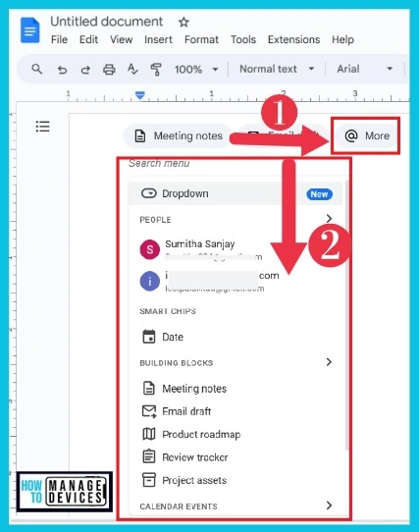This screenshot has height=532, width=419.
Task: Open the Tools menu
Action: pyautogui.click(x=243, y=39)
